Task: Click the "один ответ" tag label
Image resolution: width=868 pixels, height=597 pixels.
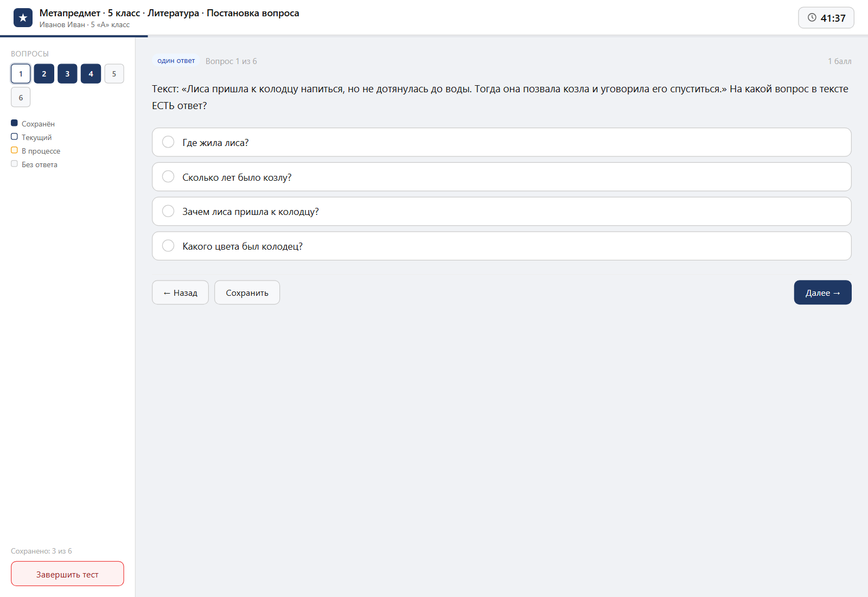Action: tap(176, 61)
